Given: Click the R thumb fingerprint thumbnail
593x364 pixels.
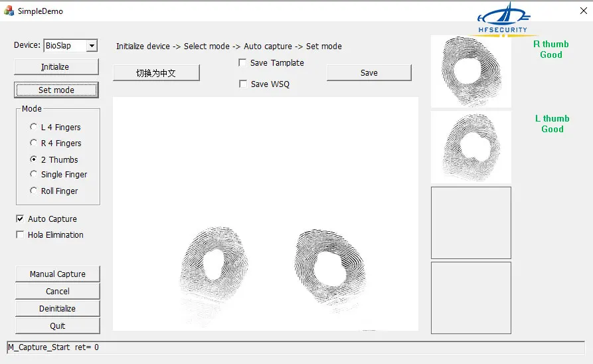Looking at the screenshot, I should click(x=471, y=72).
